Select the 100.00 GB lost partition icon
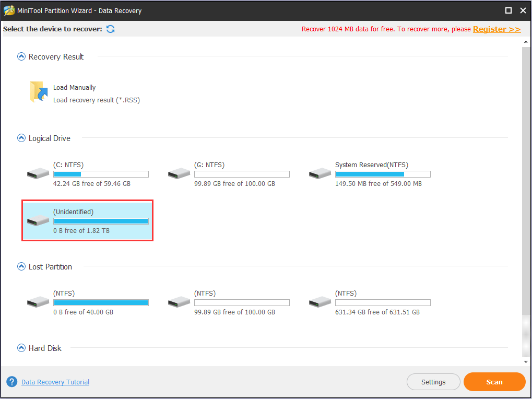 [x=179, y=302]
